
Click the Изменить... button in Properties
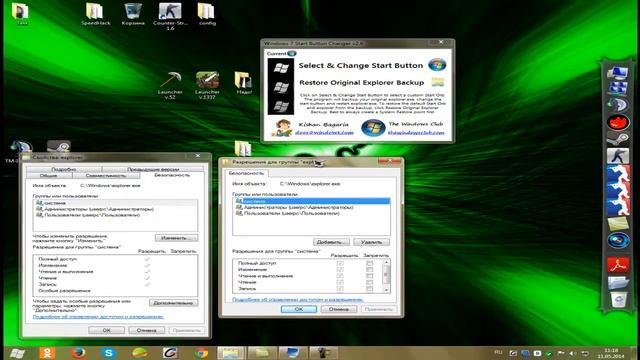click(177, 238)
